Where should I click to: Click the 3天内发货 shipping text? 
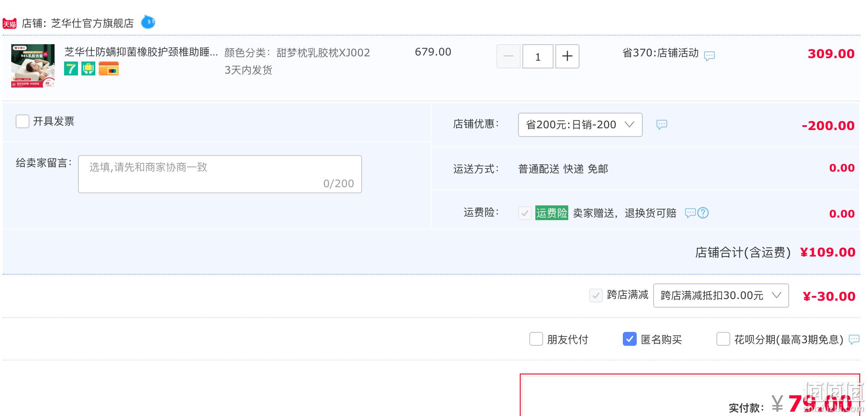[248, 70]
